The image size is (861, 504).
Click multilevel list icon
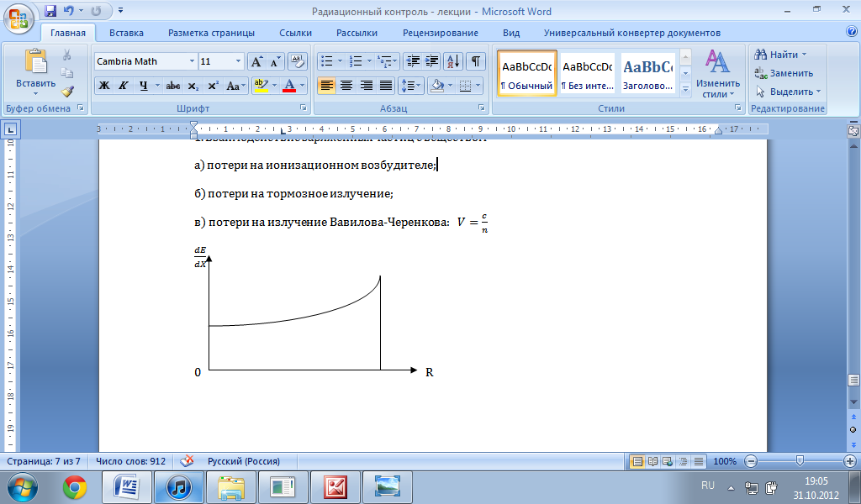click(x=385, y=60)
